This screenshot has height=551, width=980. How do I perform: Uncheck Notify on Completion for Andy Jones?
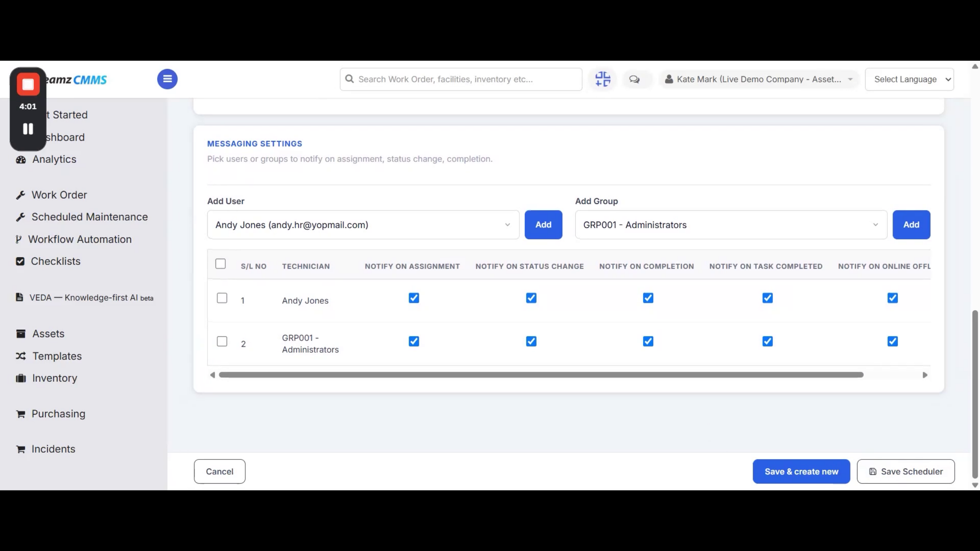[x=648, y=298]
